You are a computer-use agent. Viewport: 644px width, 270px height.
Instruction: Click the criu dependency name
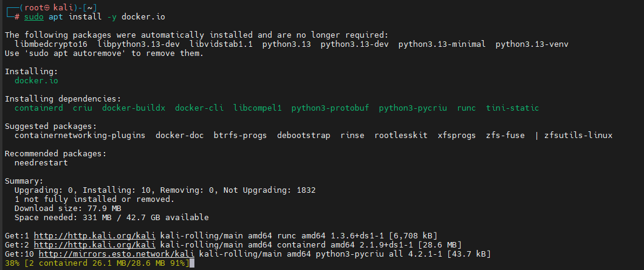[x=83, y=108]
